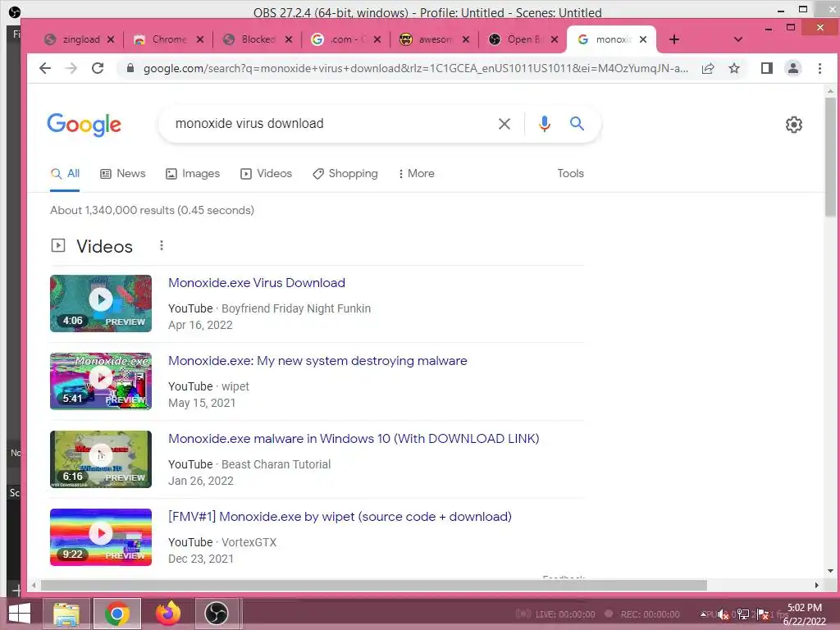Open Chrome side panel icon
The height and width of the screenshot is (630, 840).
(x=767, y=68)
